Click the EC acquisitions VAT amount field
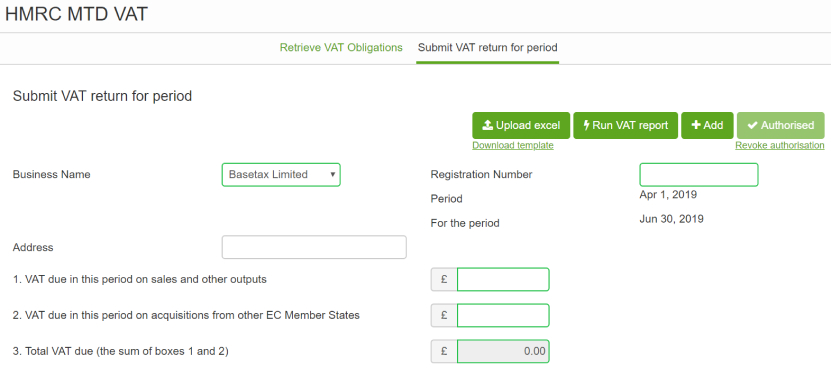This screenshot has width=831, height=369. tap(503, 315)
